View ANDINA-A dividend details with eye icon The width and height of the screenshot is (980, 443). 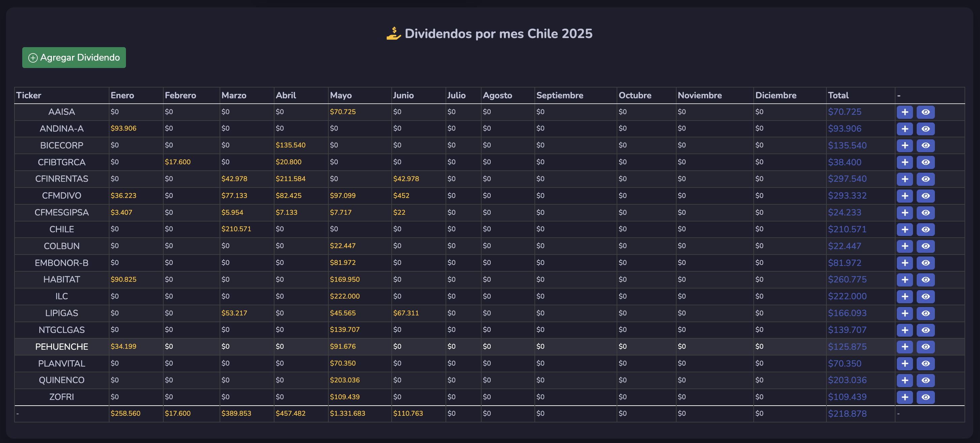925,129
